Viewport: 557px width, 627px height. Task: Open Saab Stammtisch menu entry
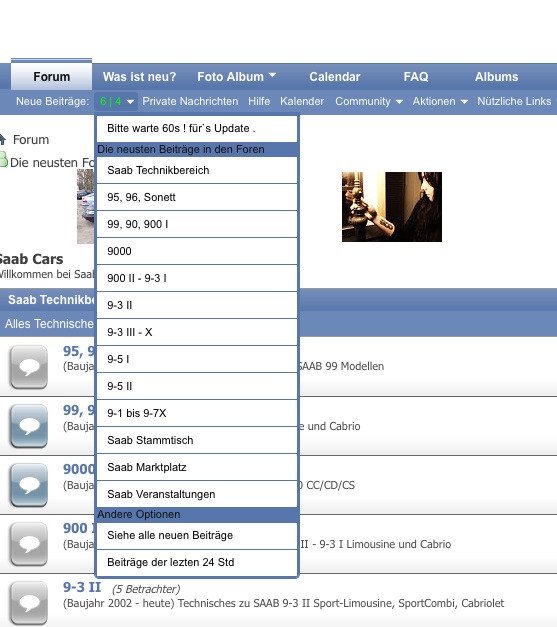[x=197, y=440]
